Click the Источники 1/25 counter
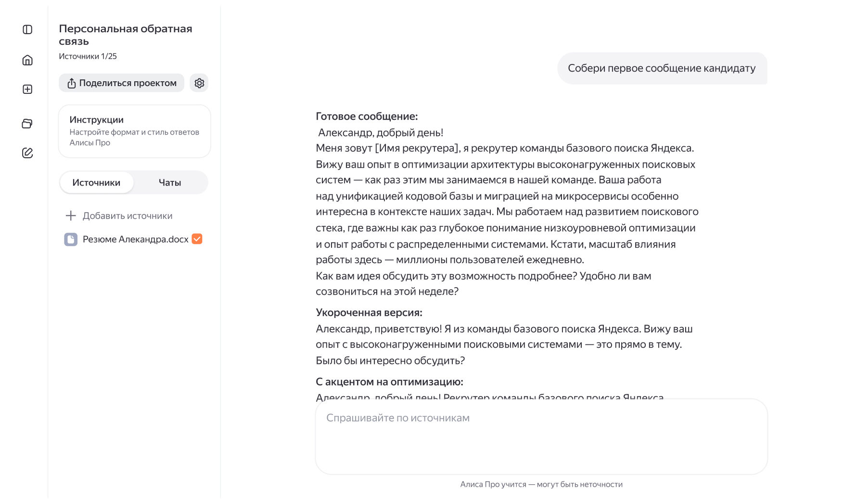868x504 pixels. (88, 56)
